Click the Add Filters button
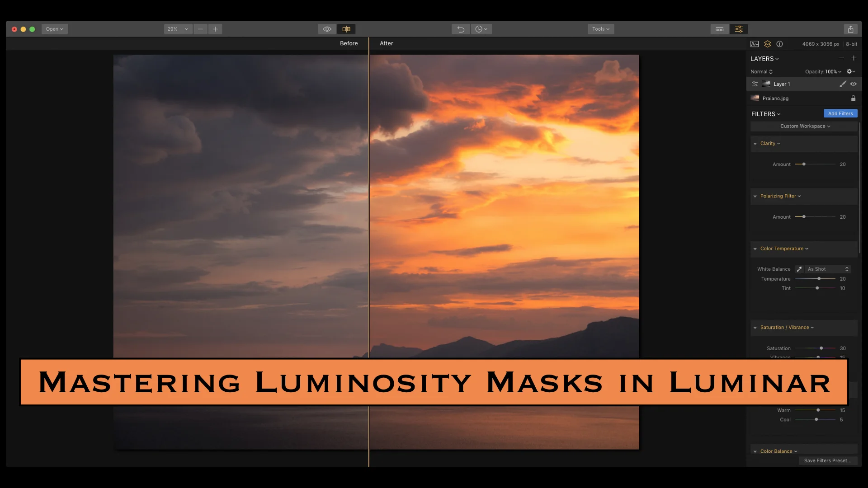The height and width of the screenshot is (488, 868). pyautogui.click(x=840, y=113)
